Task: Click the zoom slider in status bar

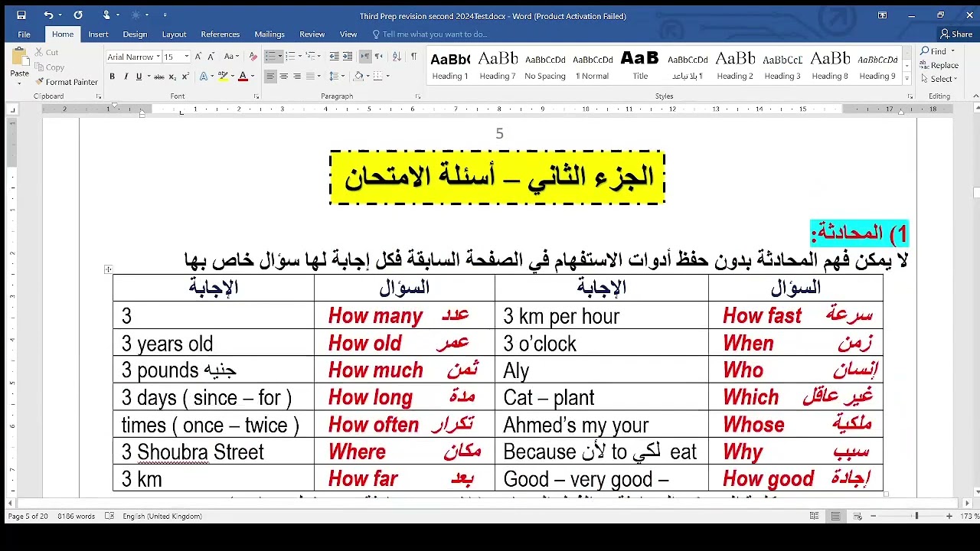Action: pos(910,517)
